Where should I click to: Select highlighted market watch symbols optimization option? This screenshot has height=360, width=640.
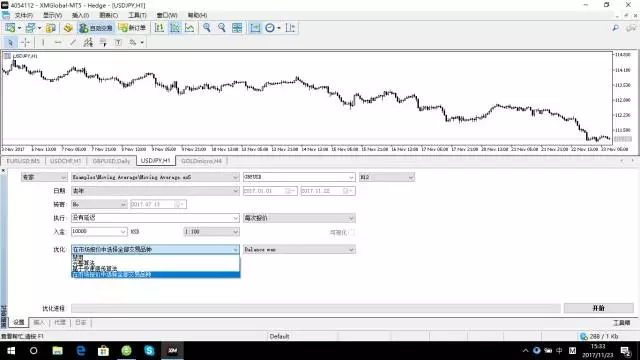[156, 275]
